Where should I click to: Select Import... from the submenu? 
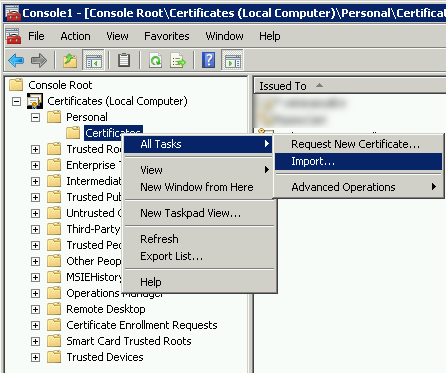(359, 162)
